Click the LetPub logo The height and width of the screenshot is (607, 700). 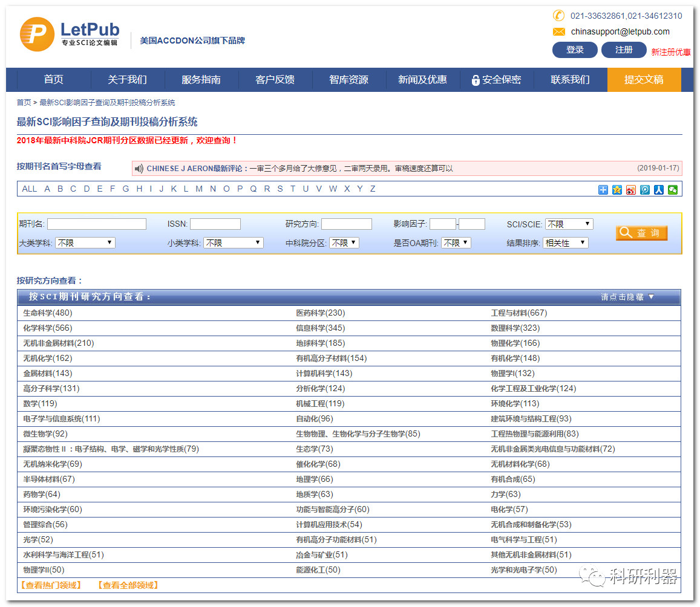70,34
